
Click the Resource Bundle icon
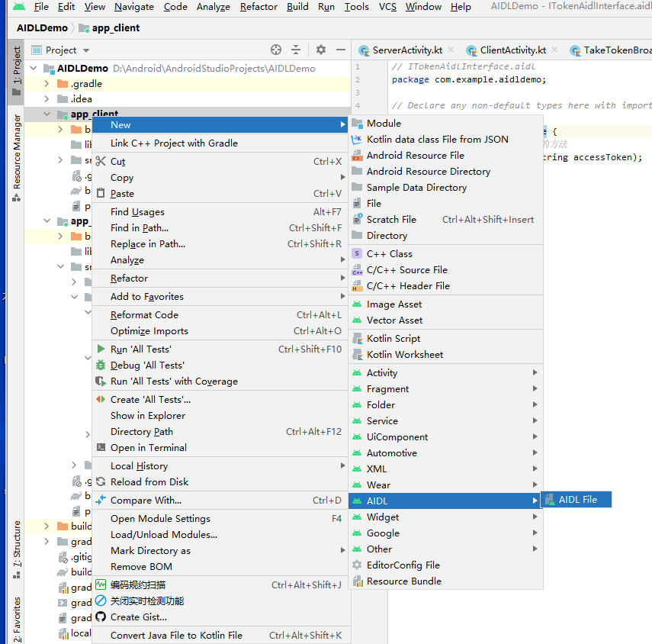357,581
